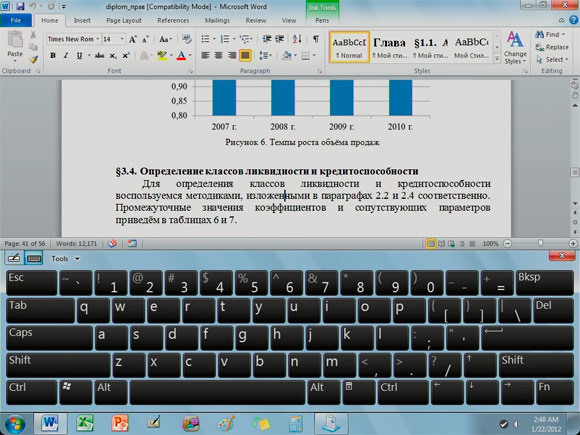Select Print Layout view icon
This screenshot has width=580, height=435.
click(431, 244)
